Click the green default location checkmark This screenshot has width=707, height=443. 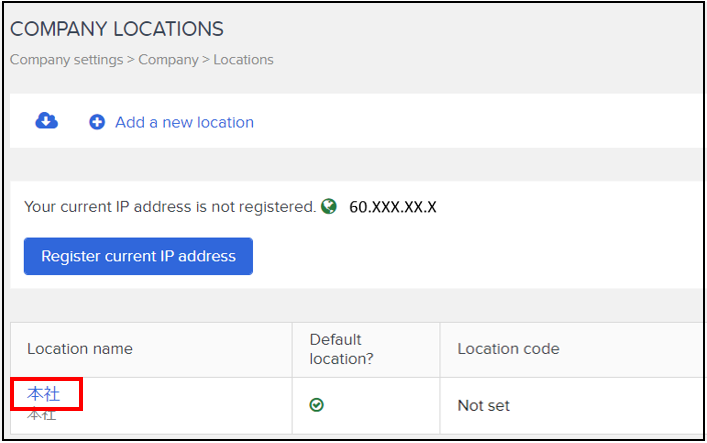coord(317,405)
